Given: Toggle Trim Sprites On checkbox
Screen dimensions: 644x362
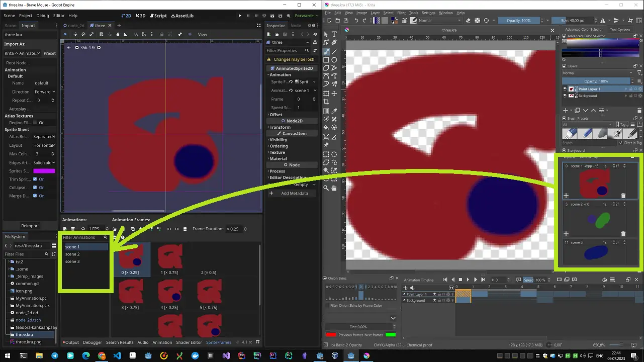Looking at the screenshot, I should (35, 179).
